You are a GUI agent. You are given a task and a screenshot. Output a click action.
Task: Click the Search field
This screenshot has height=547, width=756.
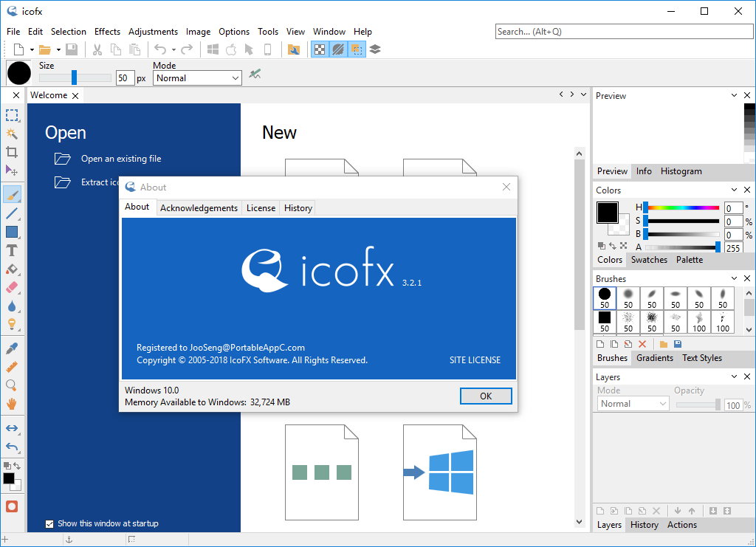click(x=624, y=32)
